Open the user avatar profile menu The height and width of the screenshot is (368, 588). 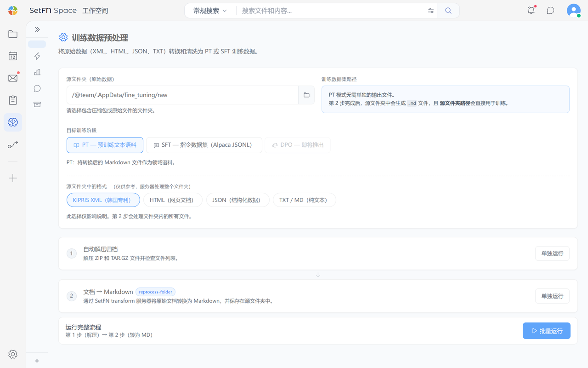point(574,11)
